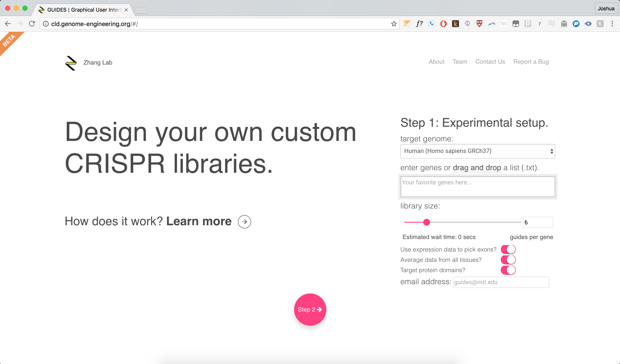Bookmark page with the star icon
This screenshot has height=364, width=620.
[394, 24]
